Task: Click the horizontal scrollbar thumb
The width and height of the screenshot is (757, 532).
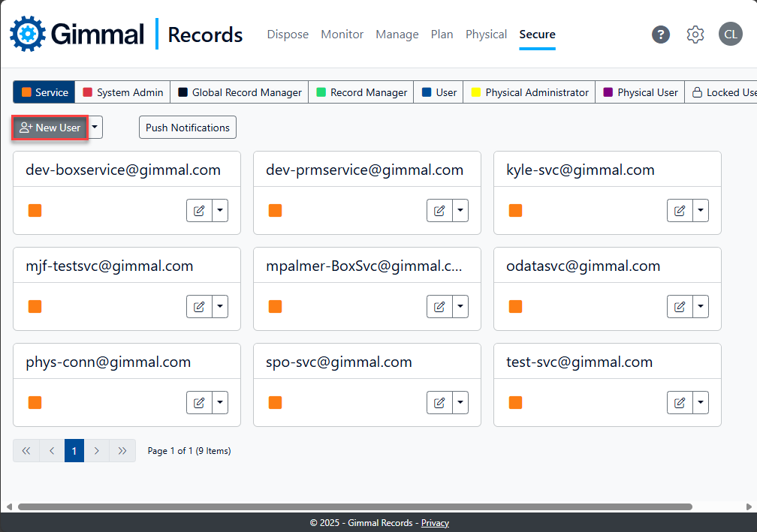Action: tap(354, 507)
